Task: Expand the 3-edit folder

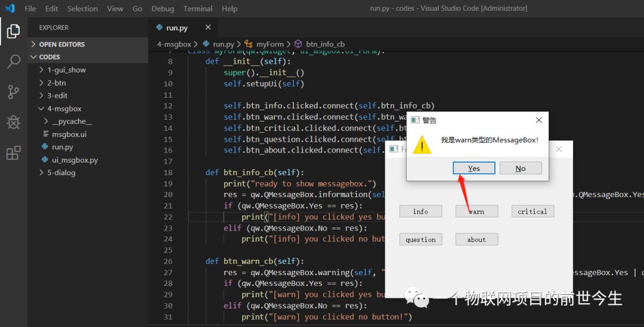Action: [x=88, y=95]
